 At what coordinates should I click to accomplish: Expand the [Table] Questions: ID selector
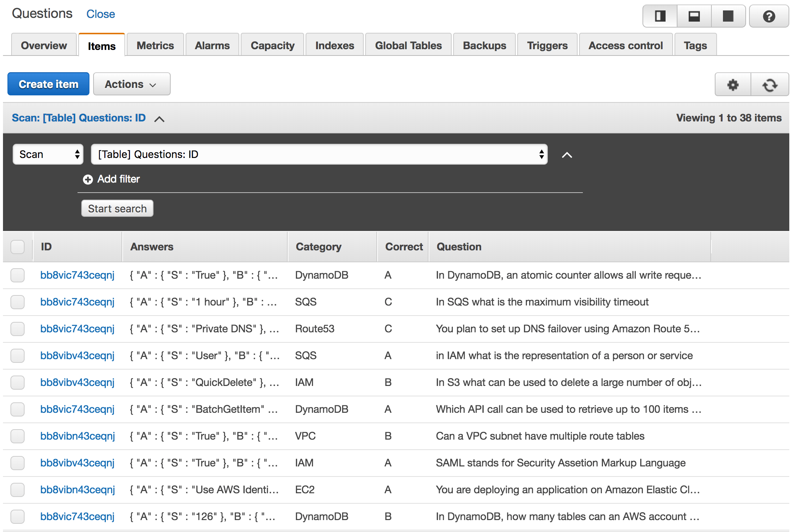click(319, 154)
